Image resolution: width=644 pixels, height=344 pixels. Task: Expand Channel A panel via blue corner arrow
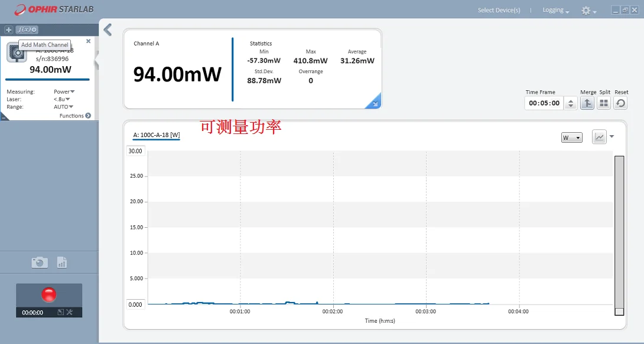[x=374, y=101]
